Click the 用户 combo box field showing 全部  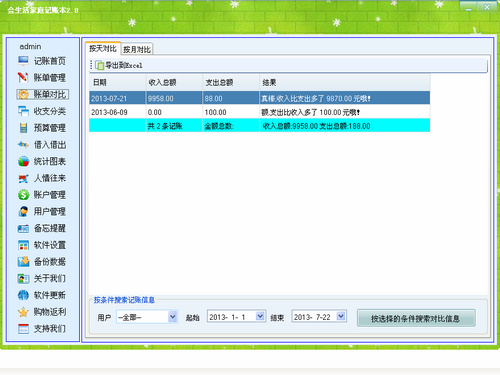147,317
